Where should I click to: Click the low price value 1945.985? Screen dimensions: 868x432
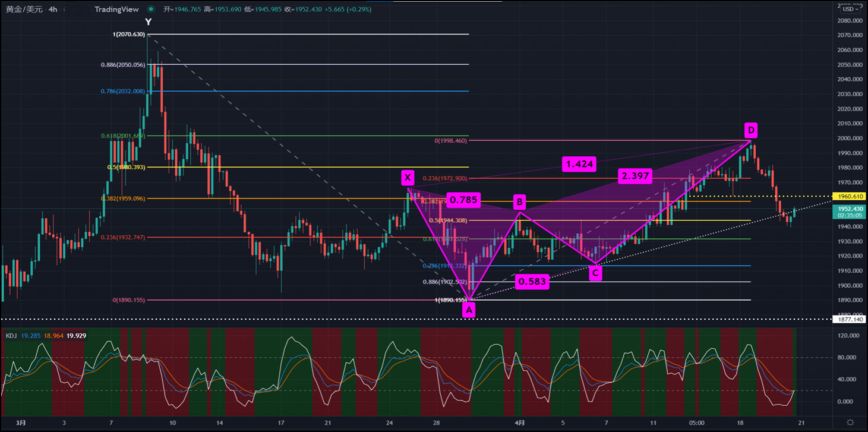(267, 10)
